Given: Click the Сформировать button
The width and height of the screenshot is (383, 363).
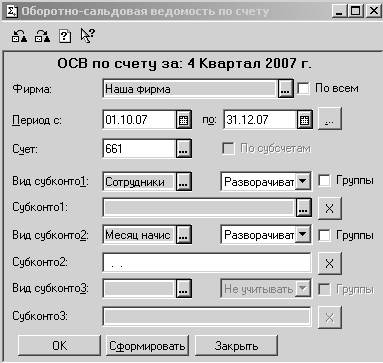Looking at the screenshot, I should (147, 346).
